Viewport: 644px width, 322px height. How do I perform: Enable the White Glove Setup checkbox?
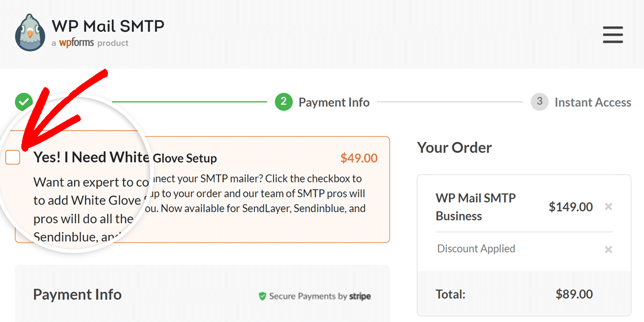(x=13, y=158)
